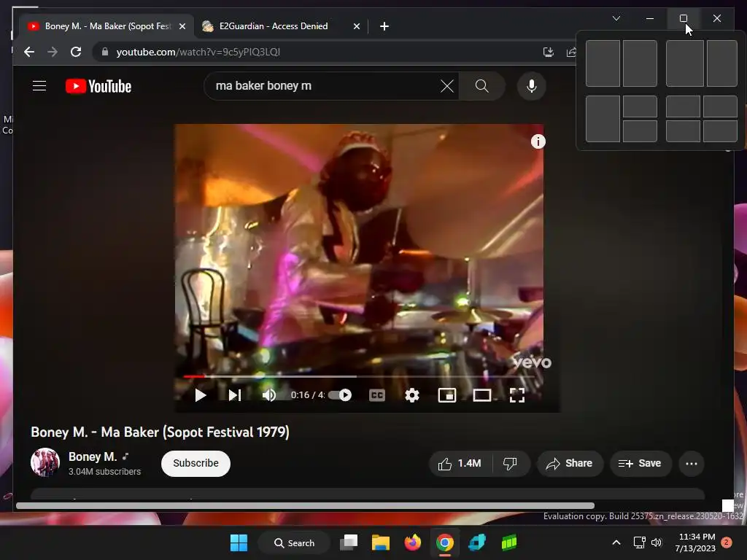Enable miniplayer mode
Viewport: 747px width, 560px height.
pyautogui.click(x=447, y=395)
